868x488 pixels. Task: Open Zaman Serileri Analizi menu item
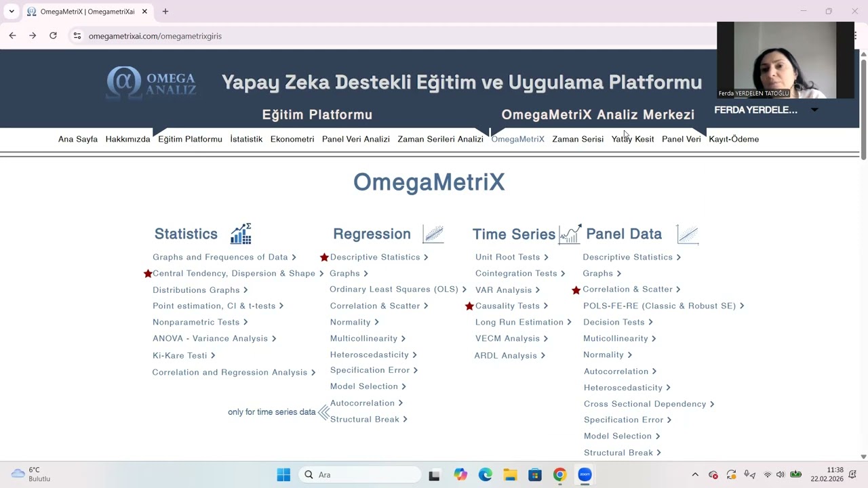(x=440, y=139)
